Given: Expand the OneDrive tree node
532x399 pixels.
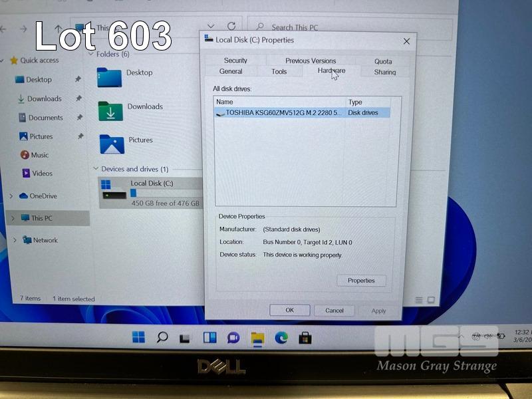Looking at the screenshot, I should 11,196.
